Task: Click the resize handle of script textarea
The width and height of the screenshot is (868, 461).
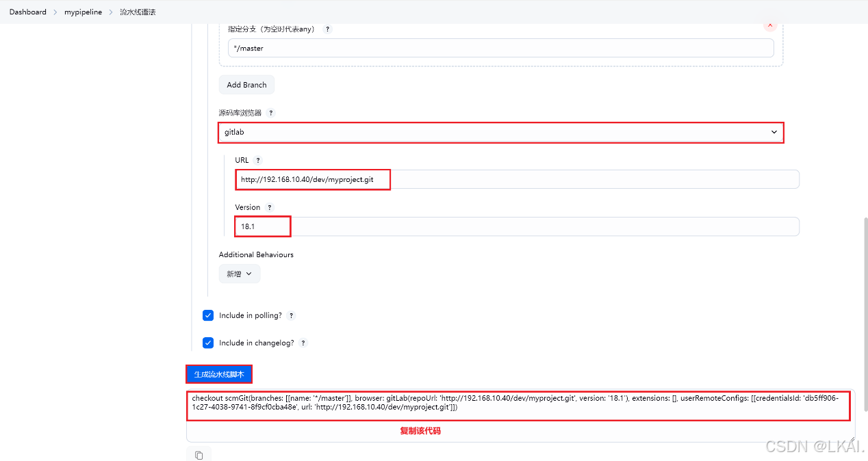Action: click(x=851, y=438)
